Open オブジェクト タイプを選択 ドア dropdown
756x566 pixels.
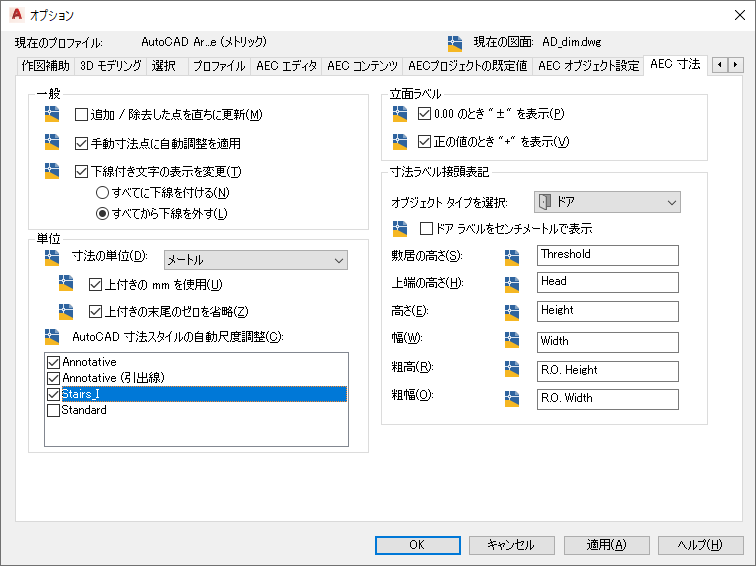(x=608, y=202)
